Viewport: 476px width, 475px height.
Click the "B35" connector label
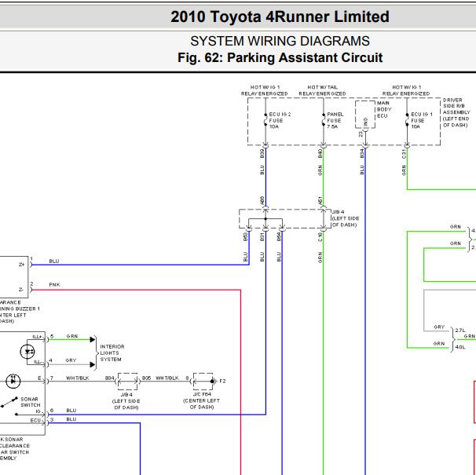[146, 378]
